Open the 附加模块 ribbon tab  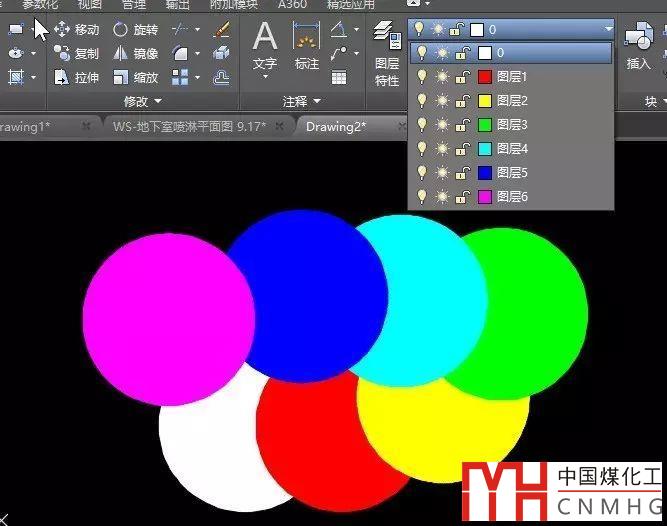(234, 5)
